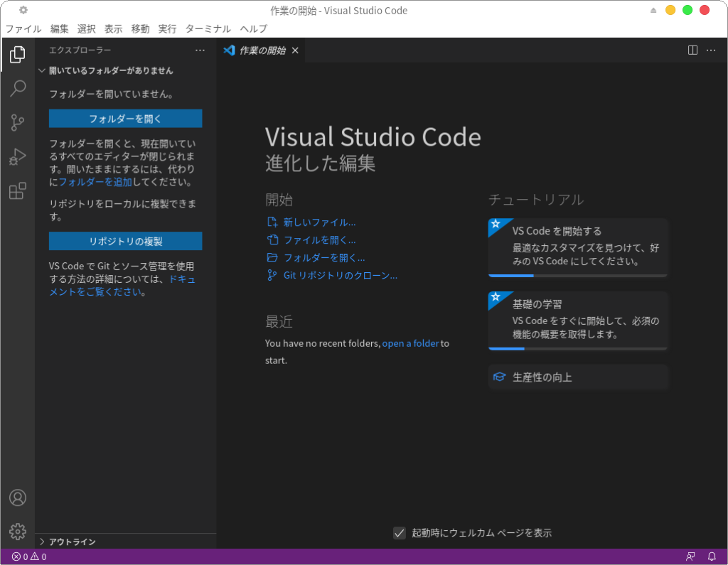Click the フォルダーを開く button in sidebar

click(125, 119)
